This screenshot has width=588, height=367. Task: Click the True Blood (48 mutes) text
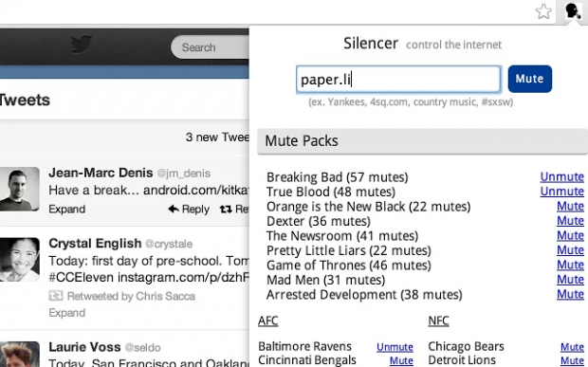click(x=331, y=192)
